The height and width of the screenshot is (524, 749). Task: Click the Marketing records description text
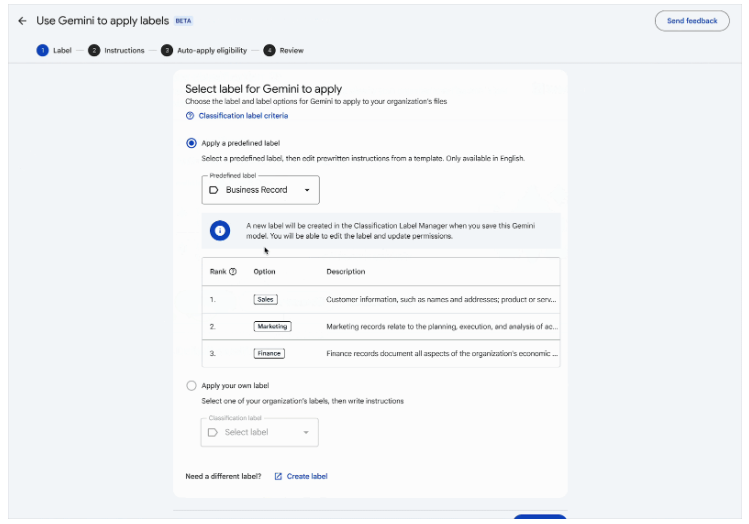[x=442, y=326]
